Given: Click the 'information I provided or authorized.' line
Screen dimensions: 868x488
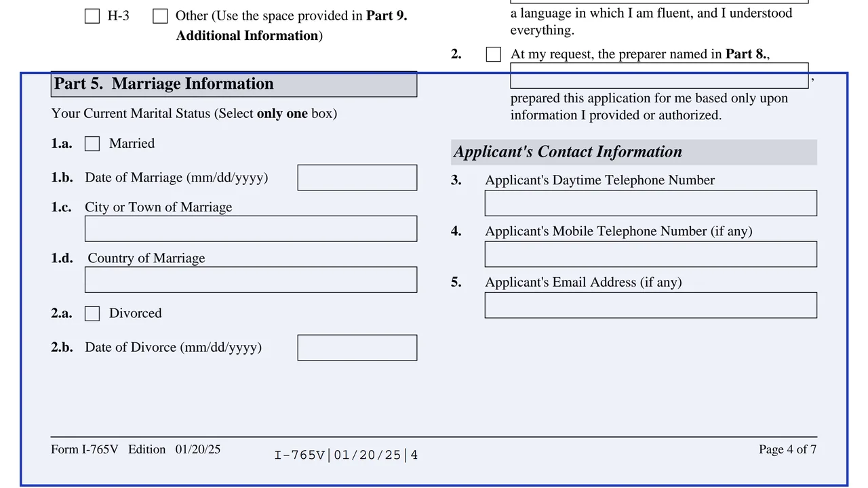Looking at the screenshot, I should pos(616,115).
